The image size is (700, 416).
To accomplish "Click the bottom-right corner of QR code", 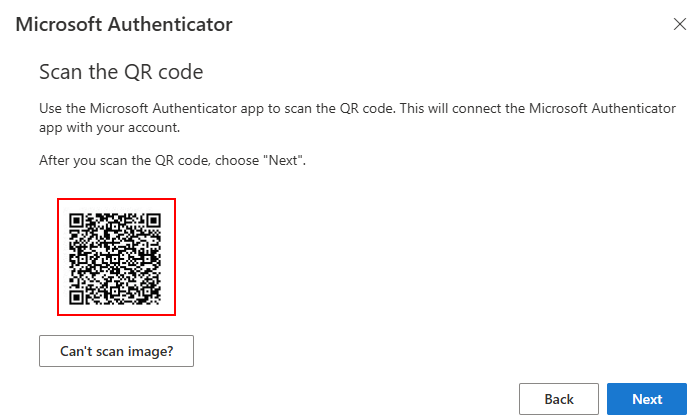I will pos(157,301).
